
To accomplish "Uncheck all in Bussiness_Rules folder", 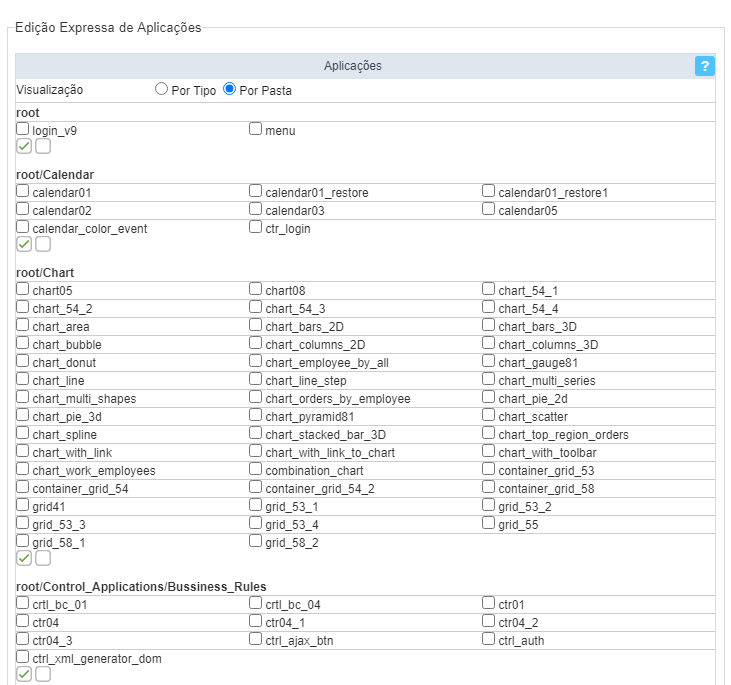I will tap(43, 674).
